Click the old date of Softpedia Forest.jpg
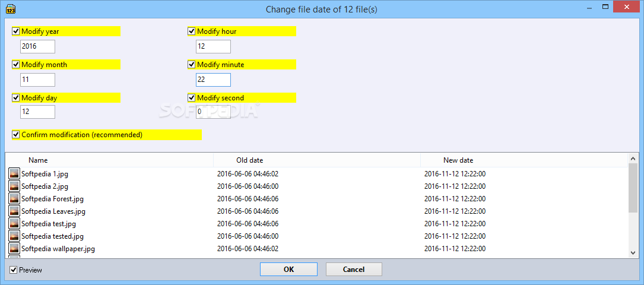The width and height of the screenshot is (644, 285). 248,199
